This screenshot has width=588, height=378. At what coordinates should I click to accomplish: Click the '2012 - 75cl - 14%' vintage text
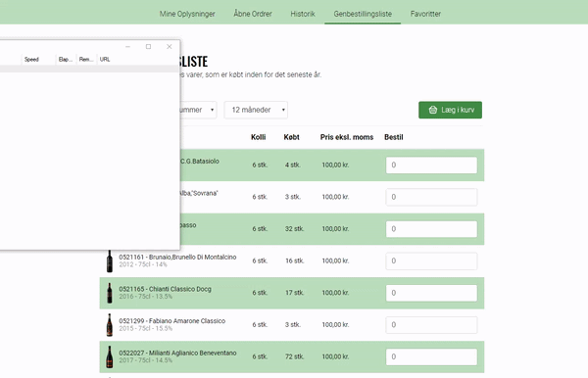click(143, 264)
